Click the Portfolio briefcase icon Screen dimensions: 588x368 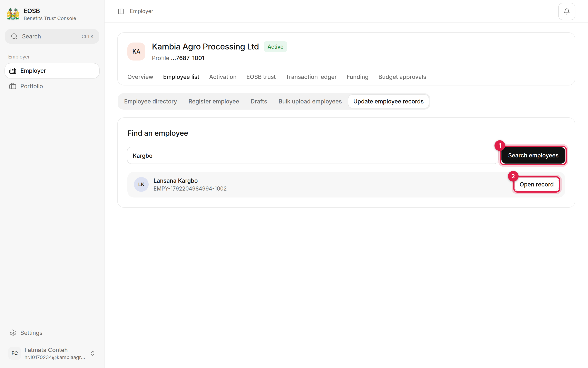13,86
